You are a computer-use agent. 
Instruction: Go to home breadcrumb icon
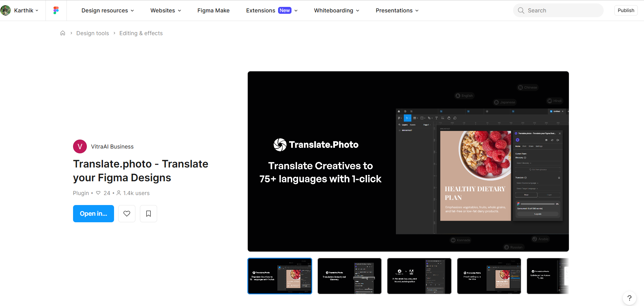[x=63, y=33]
